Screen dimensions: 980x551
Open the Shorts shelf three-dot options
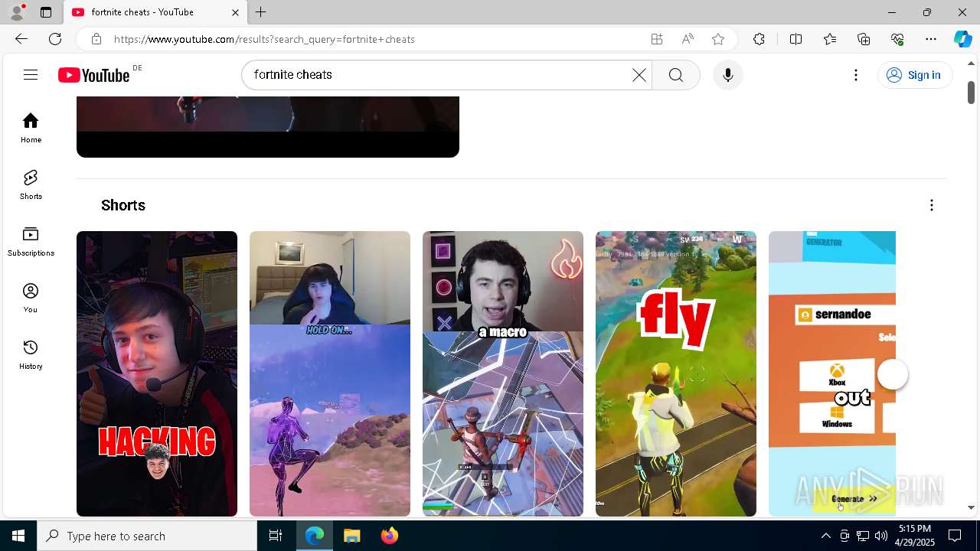tap(932, 205)
